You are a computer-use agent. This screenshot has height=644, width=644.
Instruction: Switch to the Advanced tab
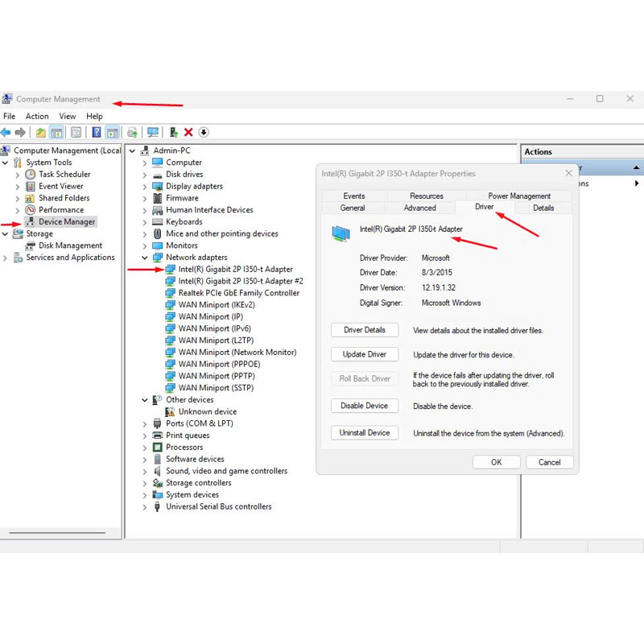pyautogui.click(x=419, y=208)
